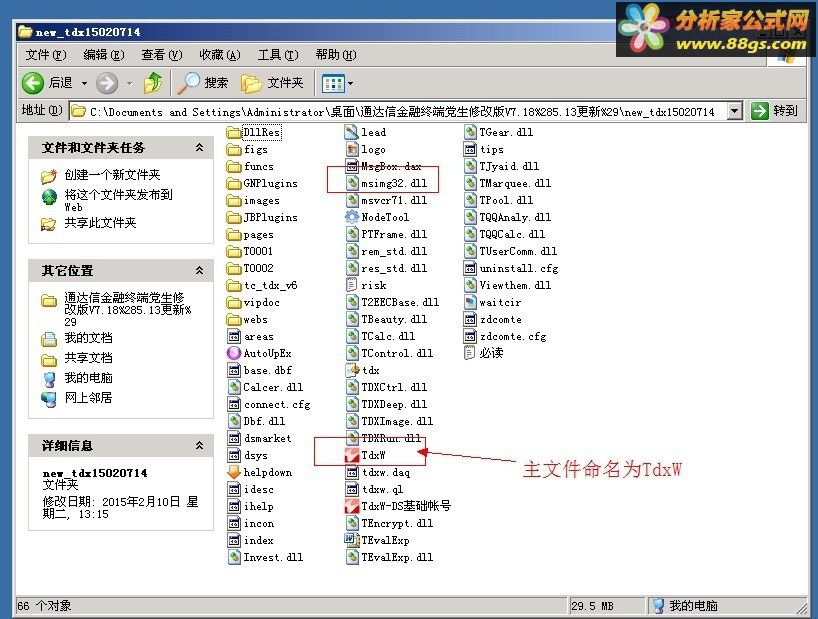
Task: Select the GNPlugins folder icon
Action: (x=234, y=183)
